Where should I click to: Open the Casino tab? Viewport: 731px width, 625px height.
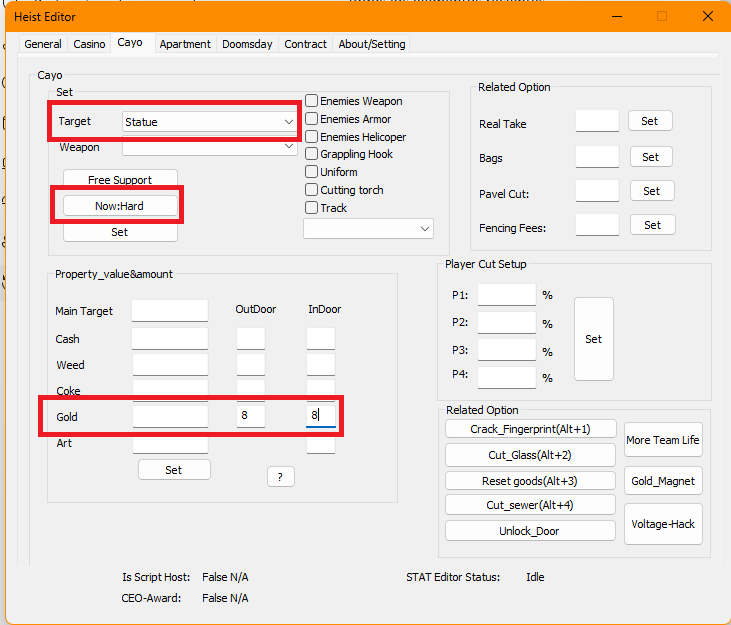click(89, 44)
